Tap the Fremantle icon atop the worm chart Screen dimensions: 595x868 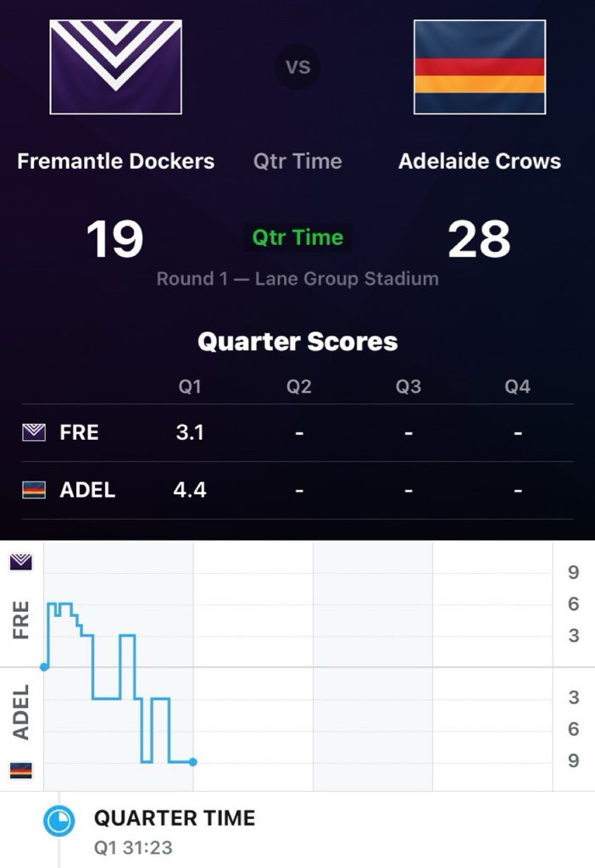click(20, 562)
